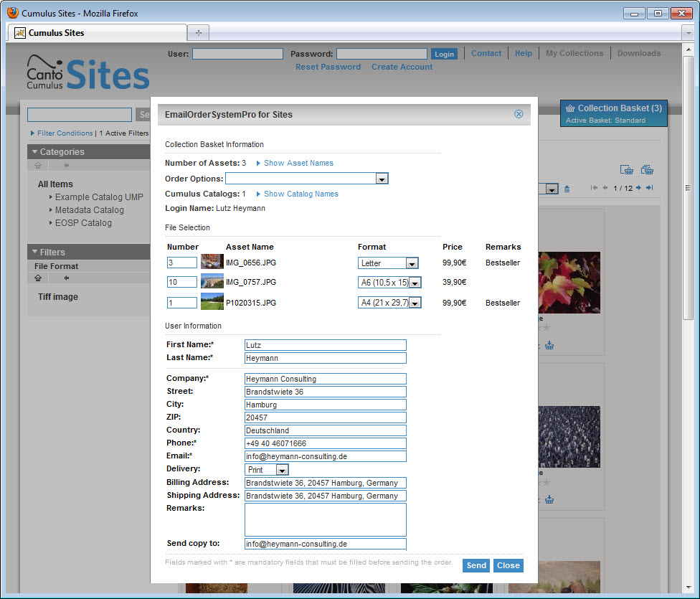The image size is (700, 599).
Task: Open a new Firefox tab
Action: pyautogui.click(x=198, y=32)
